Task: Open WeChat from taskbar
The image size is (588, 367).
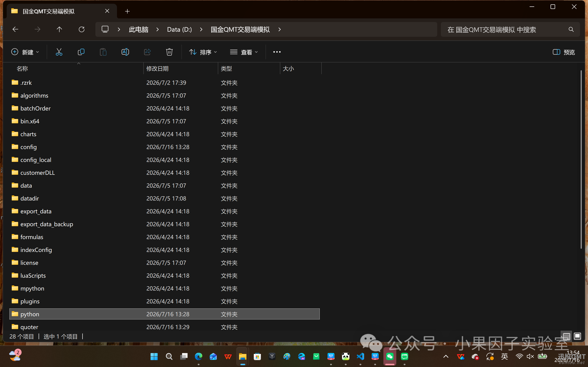Action: point(390,357)
